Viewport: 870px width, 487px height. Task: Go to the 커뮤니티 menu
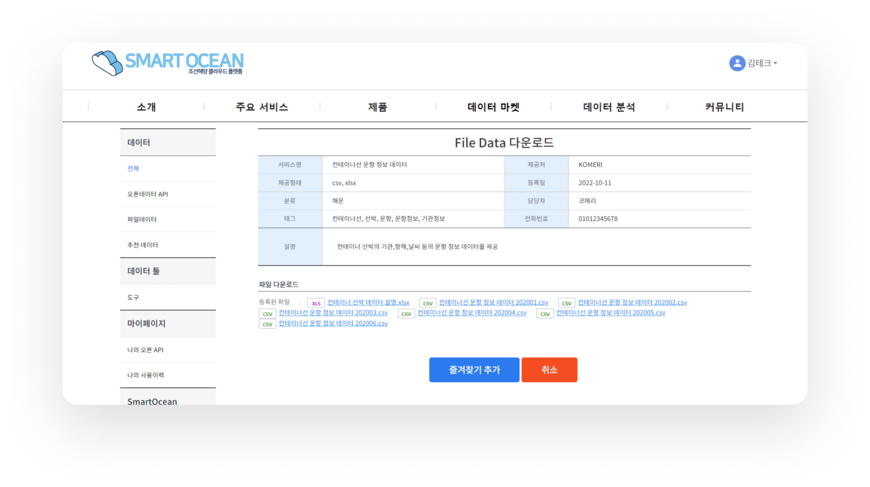point(724,107)
